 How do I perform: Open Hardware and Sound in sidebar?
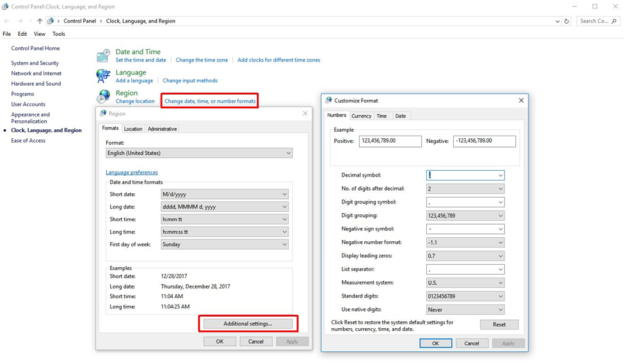coord(36,84)
